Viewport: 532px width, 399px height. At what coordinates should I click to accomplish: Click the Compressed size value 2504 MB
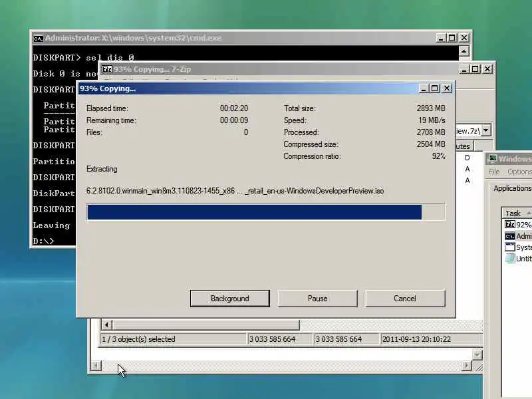point(431,144)
